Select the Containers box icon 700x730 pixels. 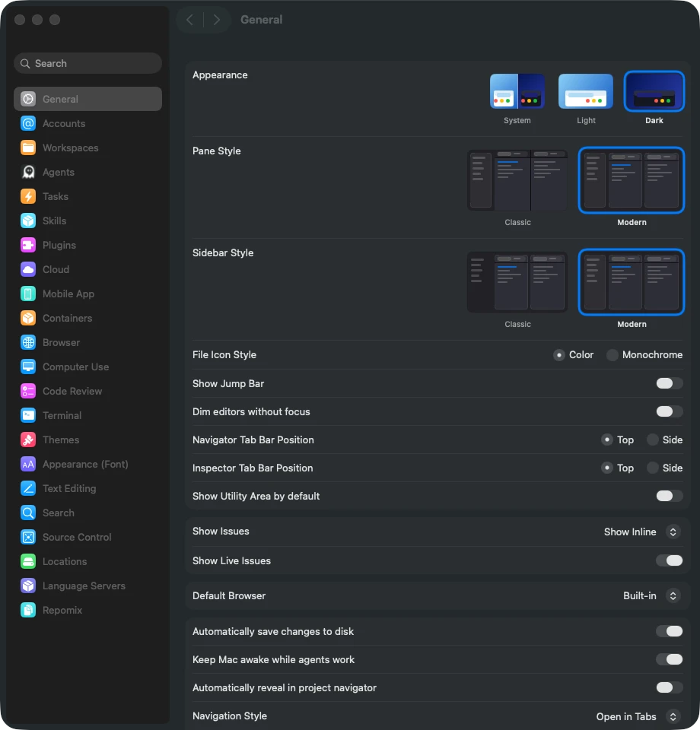tap(28, 318)
